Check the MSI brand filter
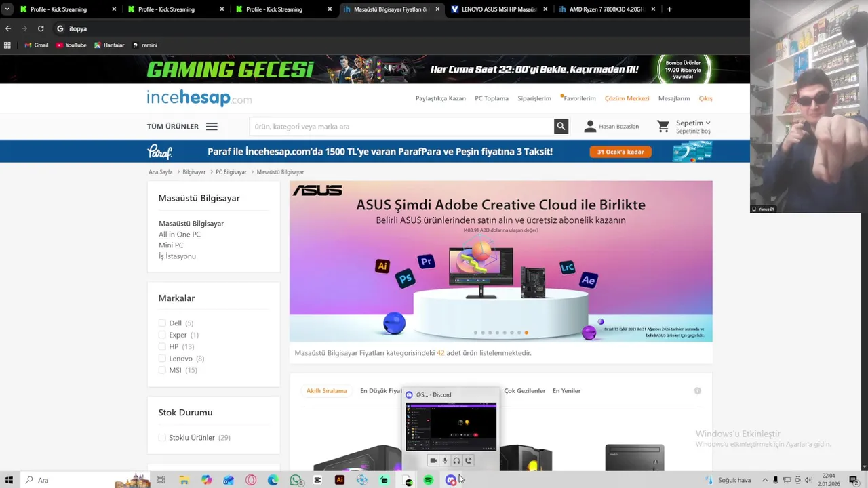This screenshot has width=868, height=488. coord(162,370)
